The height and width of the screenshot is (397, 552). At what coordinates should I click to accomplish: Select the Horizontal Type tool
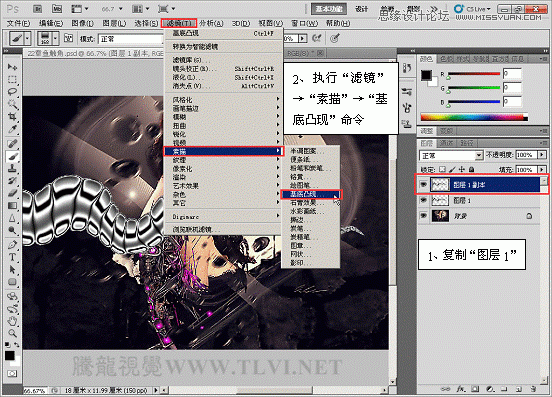12,257
